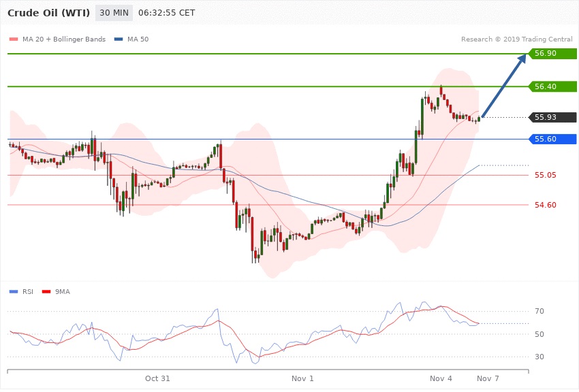Click the MA 50 legend label
Image resolution: width=579 pixels, height=392 pixels.
[x=138, y=39]
